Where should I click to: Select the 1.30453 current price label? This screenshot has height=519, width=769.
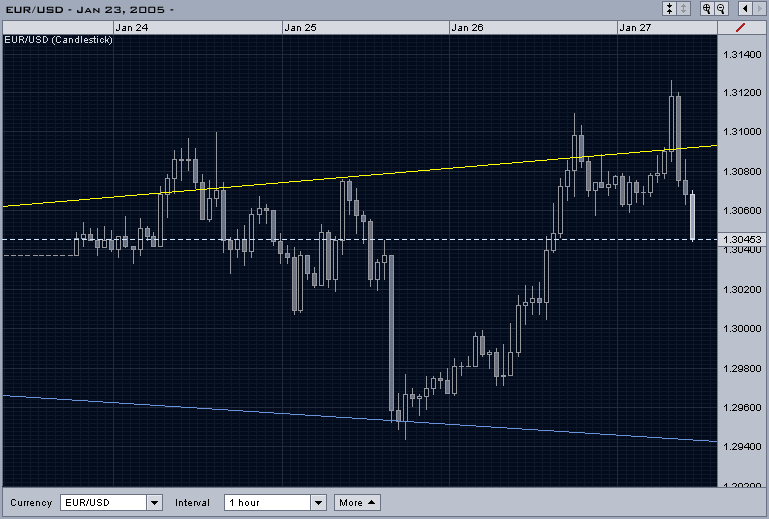(742, 239)
